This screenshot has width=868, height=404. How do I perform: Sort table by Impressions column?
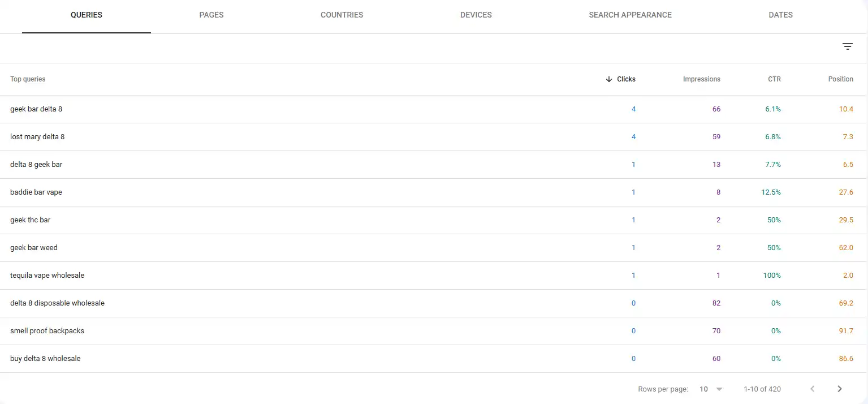click(x=701, y=79)
